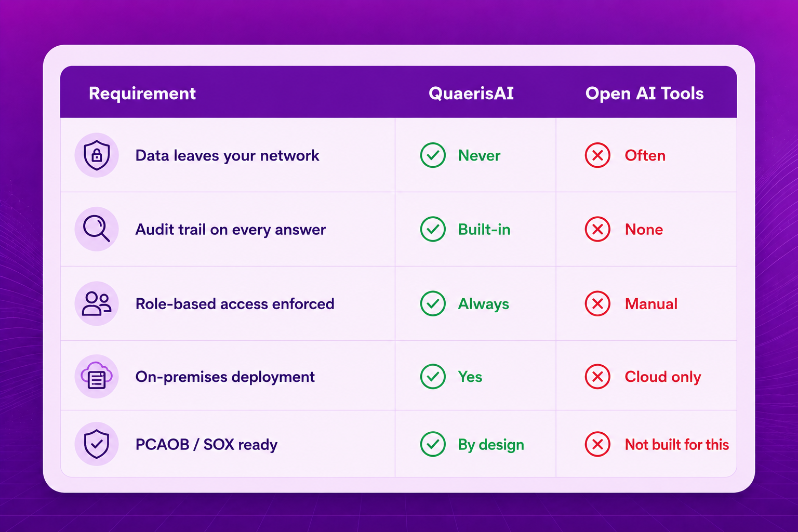Click the green checkmark next to By design

coord(433,444)
